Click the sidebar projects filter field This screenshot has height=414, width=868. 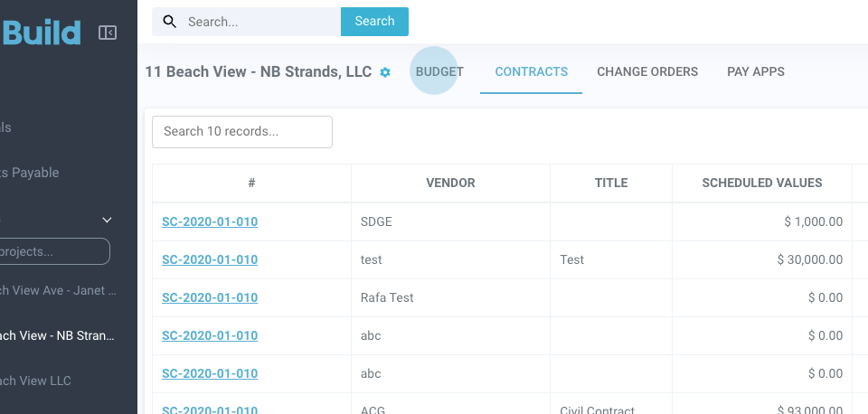pyautogui.click(x=54, y=251)
